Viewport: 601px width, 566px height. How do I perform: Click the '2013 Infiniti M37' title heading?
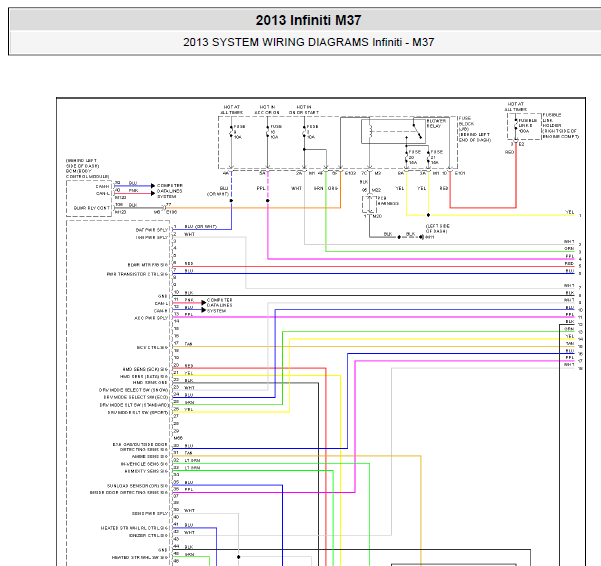coord(308,20)
